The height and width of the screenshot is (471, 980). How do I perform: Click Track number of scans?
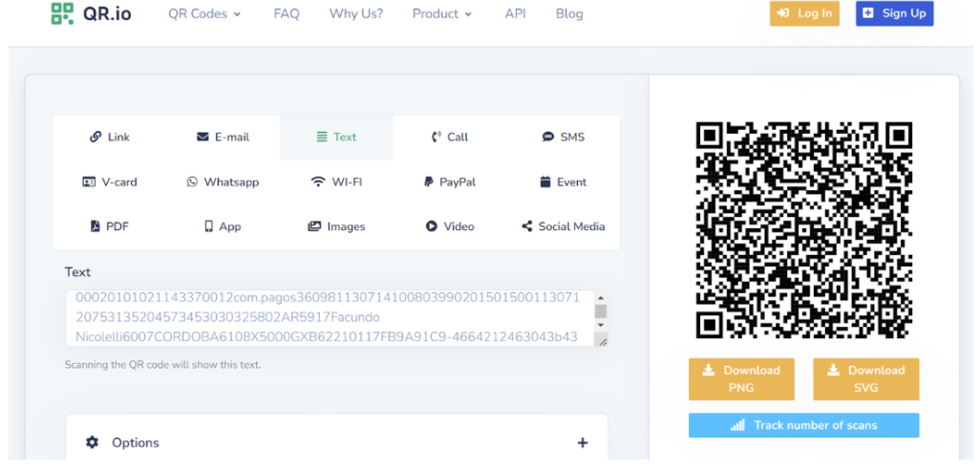coord(803,425)
